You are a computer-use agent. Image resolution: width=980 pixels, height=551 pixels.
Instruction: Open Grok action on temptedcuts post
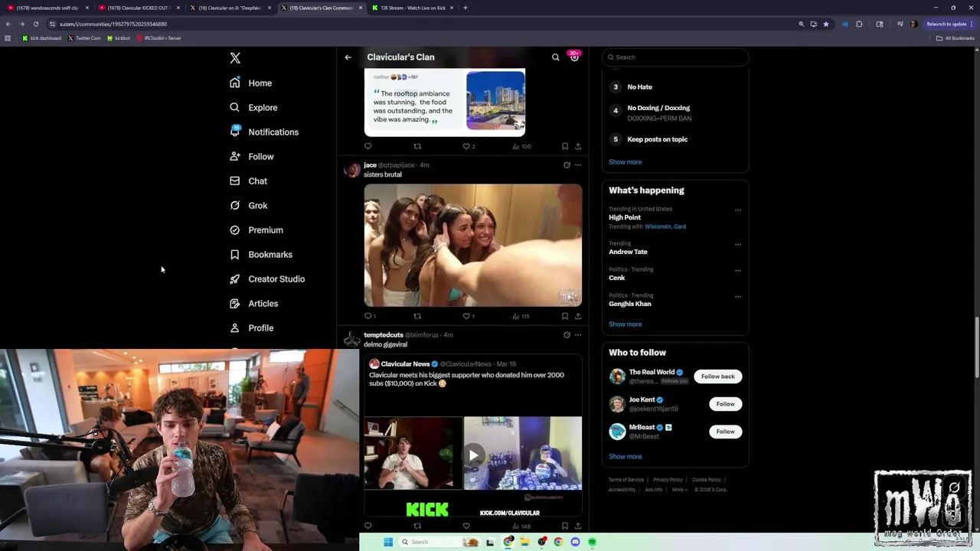tap(567, 334)
